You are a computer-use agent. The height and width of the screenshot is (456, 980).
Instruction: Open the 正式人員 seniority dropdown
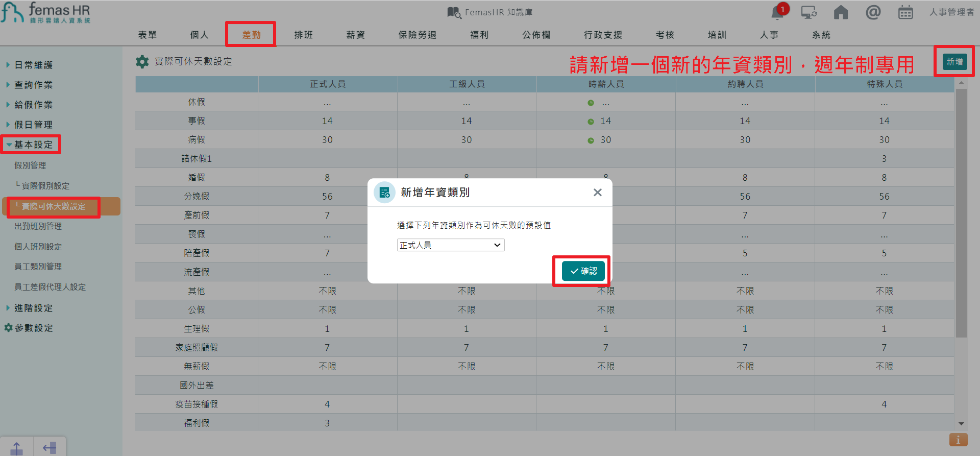click(451, 245)
